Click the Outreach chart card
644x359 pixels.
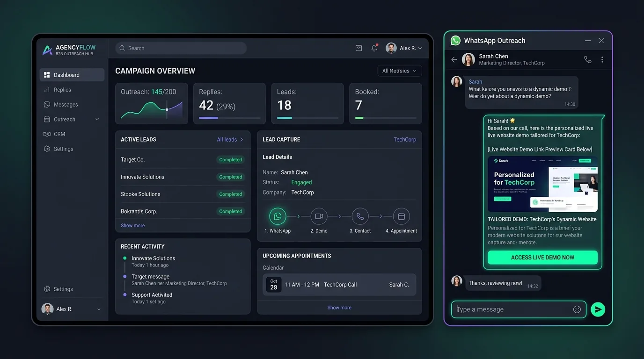[152, 104]
